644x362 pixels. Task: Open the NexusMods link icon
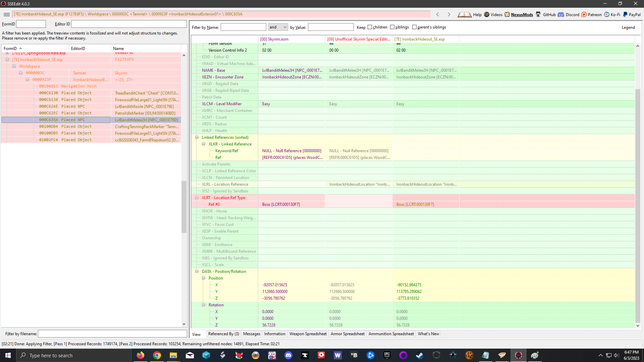[x=507, y=14]
